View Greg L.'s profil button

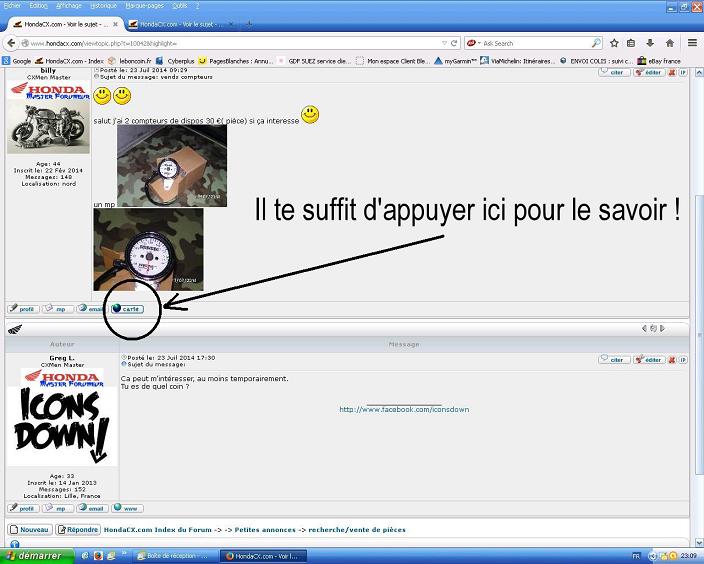(x=23, y=508)
